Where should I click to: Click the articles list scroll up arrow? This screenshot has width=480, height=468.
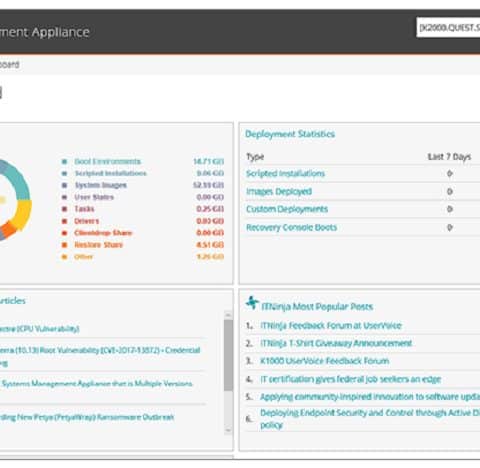pyautogui.click(x=228, y=315)
